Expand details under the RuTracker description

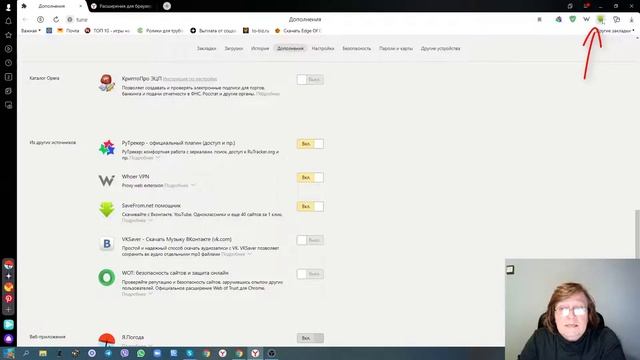pyautogui.click(x=144, y=158)
